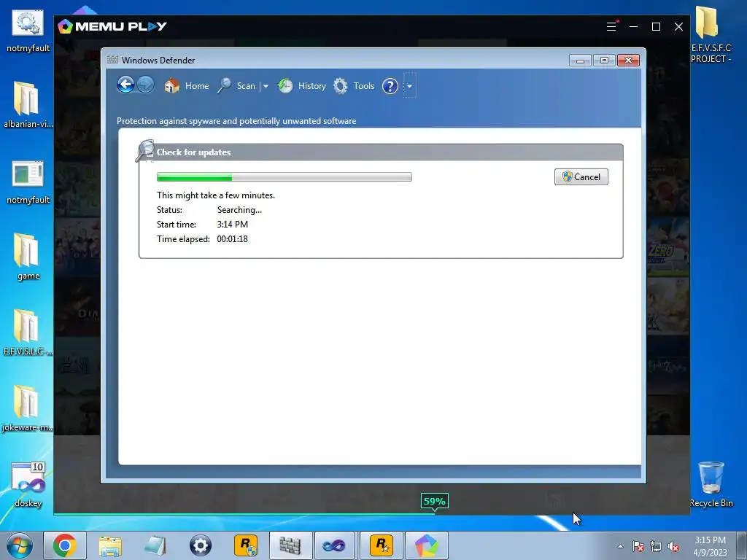The image size is (747, 560).
Task: Click the network tray icon
Action: (656, 546)
